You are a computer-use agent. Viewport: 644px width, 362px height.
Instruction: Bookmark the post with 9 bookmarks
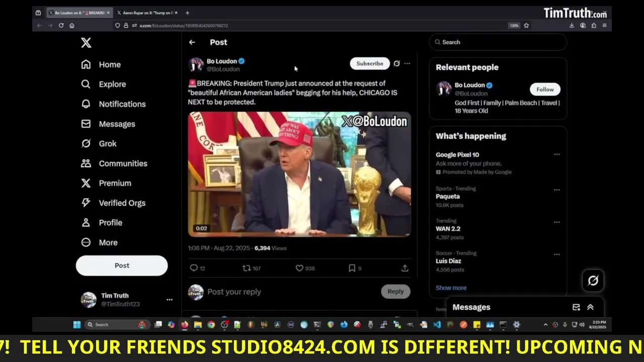pyautogui.click(x=355, y=268)
